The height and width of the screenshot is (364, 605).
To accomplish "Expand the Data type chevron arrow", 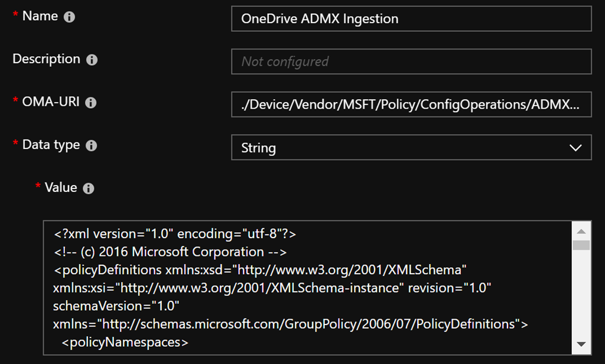I will coord(575,148).
